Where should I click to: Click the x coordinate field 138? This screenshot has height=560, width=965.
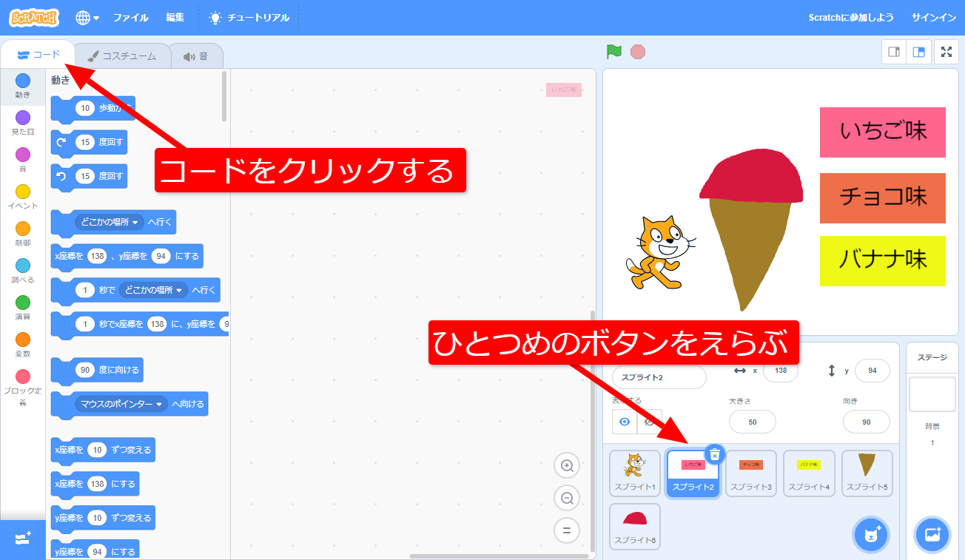coord(780,370)
